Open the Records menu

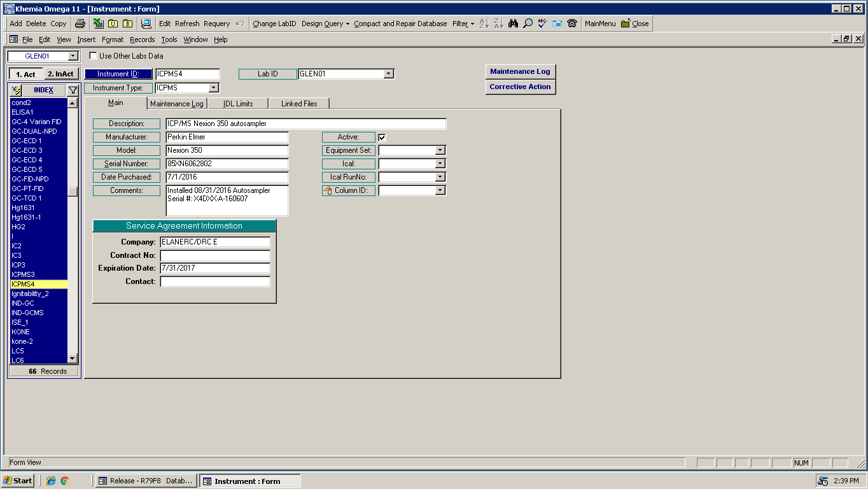click(142, 39)
